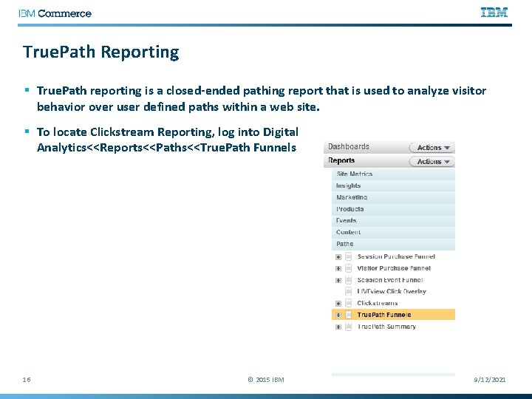The image size is (532, 399).
Task: Open the Clickstreams report
Action: click(378, 303)
